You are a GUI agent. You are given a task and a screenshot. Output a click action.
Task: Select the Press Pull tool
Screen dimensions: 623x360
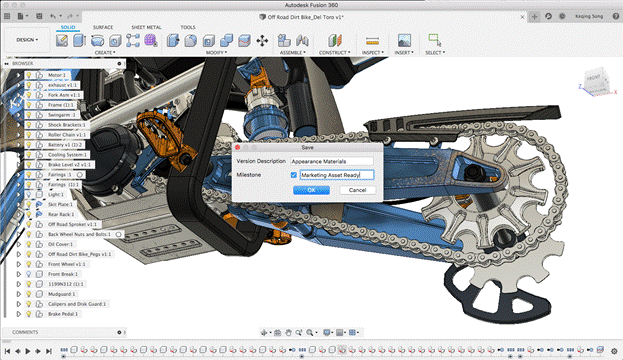click(173, 41)
